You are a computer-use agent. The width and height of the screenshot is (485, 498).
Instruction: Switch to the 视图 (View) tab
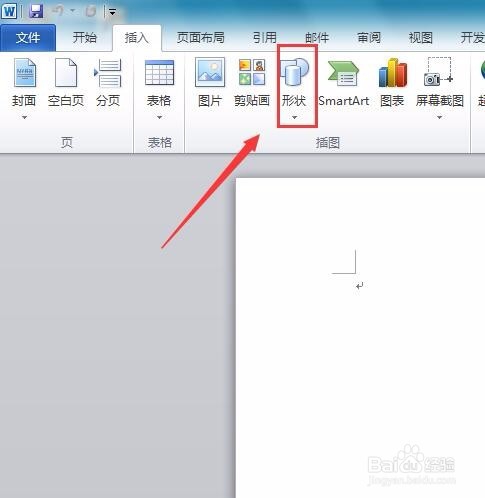(421, 38)
